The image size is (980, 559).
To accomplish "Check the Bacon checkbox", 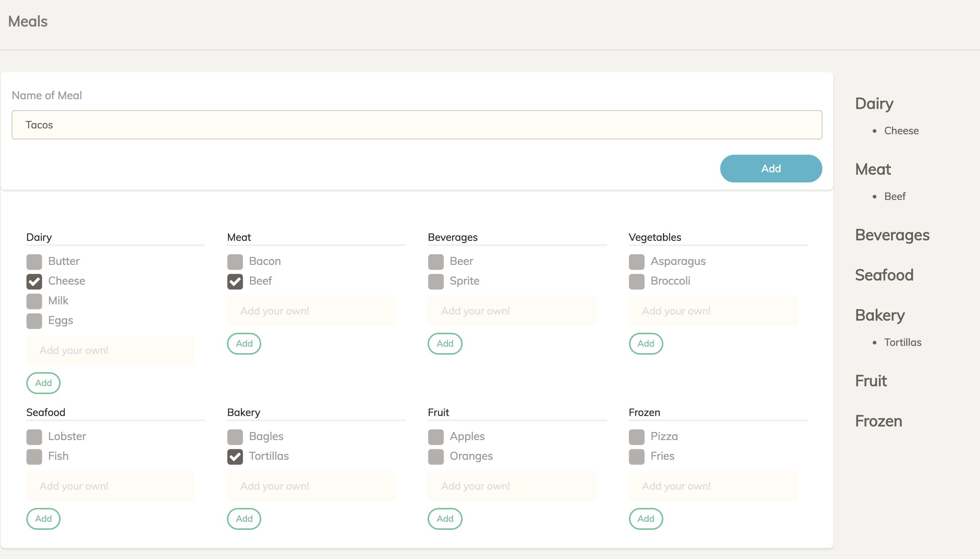I will coord(235,262).
